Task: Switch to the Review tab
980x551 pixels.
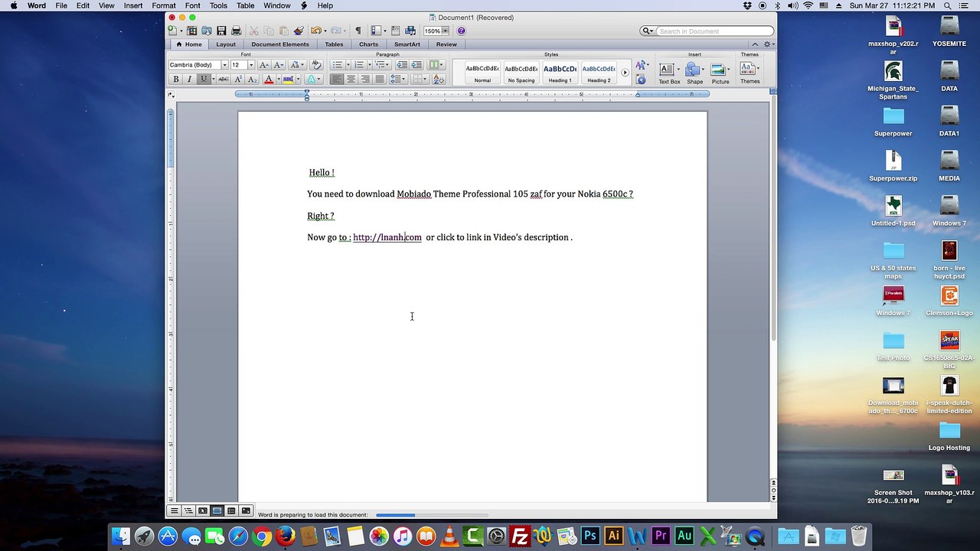Action: pos(446,44)
